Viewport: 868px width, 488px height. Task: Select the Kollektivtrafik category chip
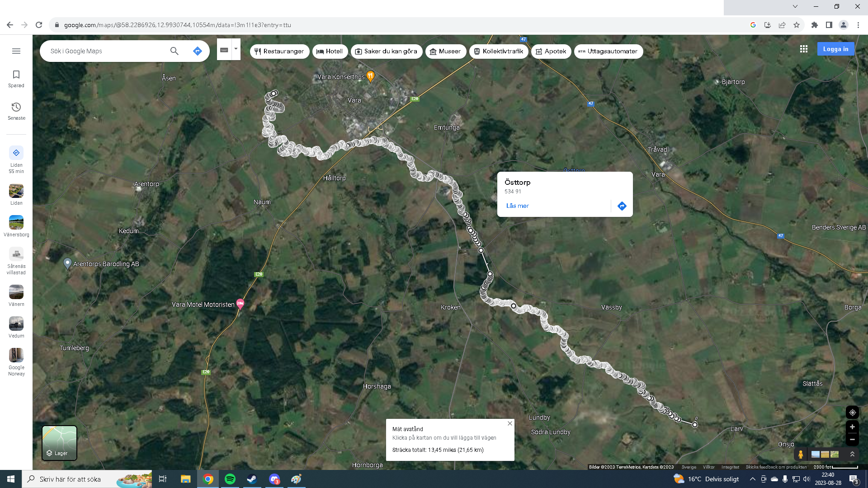[498, 52]
